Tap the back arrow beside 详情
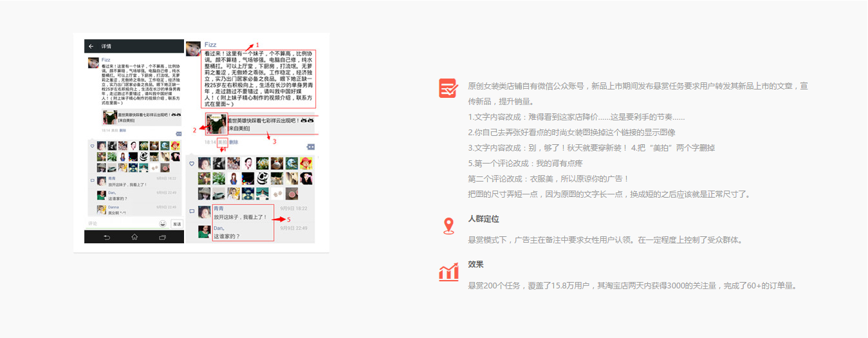The height and width of the screenshot is (338, 868). click(91, 46)
